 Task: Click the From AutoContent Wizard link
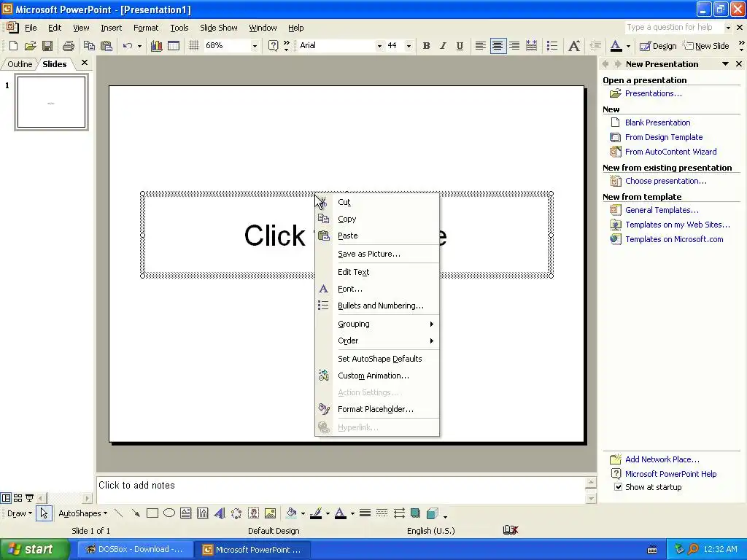click(671, 152)
